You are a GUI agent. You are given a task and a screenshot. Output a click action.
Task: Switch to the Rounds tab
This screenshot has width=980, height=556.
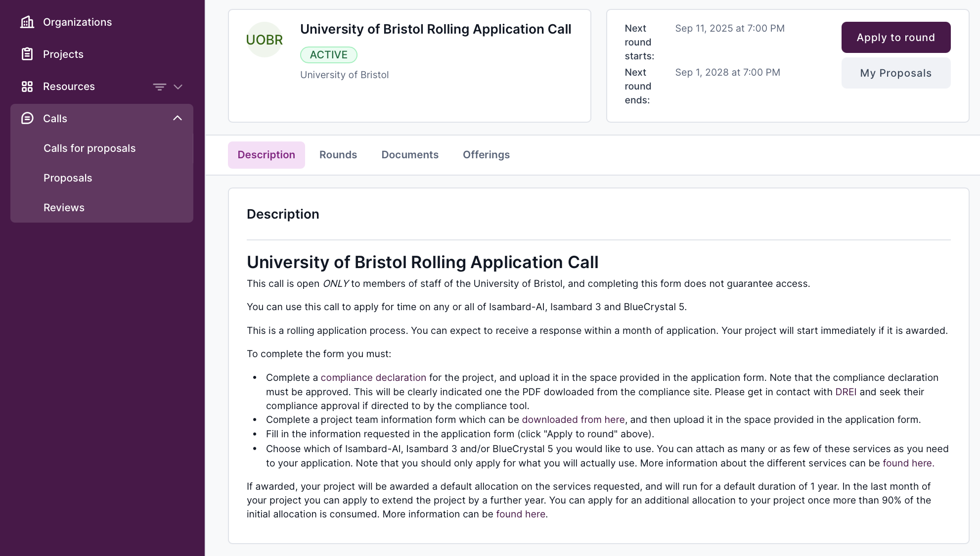[x=338, y=155]
